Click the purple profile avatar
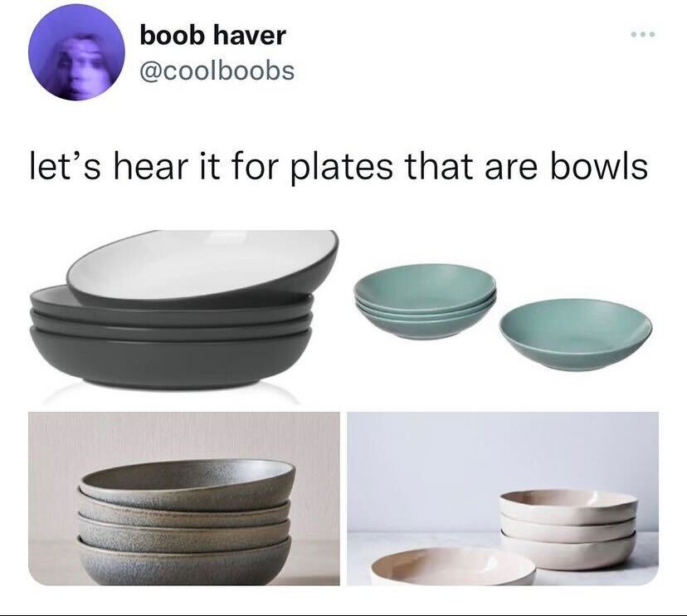687x616 pixels. (x=76, y=52)
